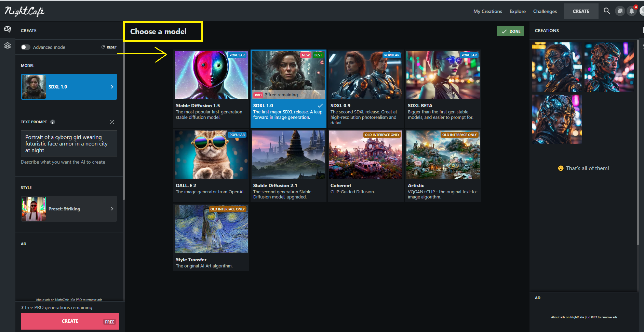Click the red Create Free button
This screenshot has height=332, width=644.
pyautogui.click(x=70, y=321)
